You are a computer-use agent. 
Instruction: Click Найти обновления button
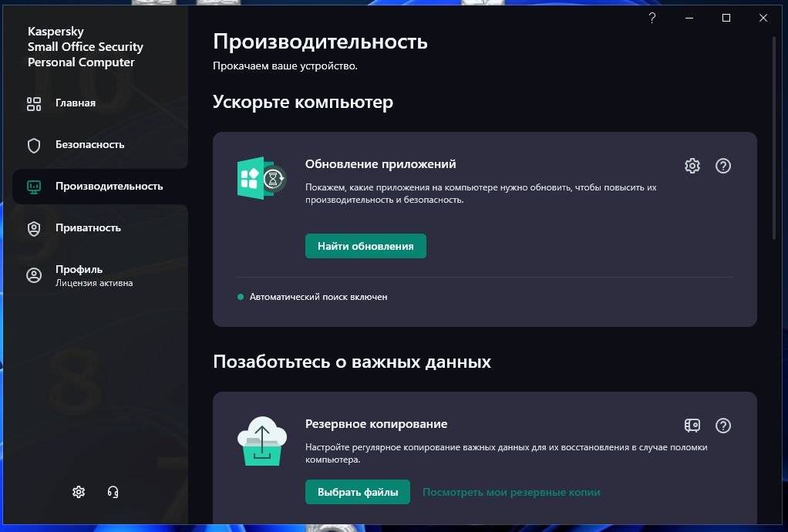pyautogui.click(x=365, y=246)
